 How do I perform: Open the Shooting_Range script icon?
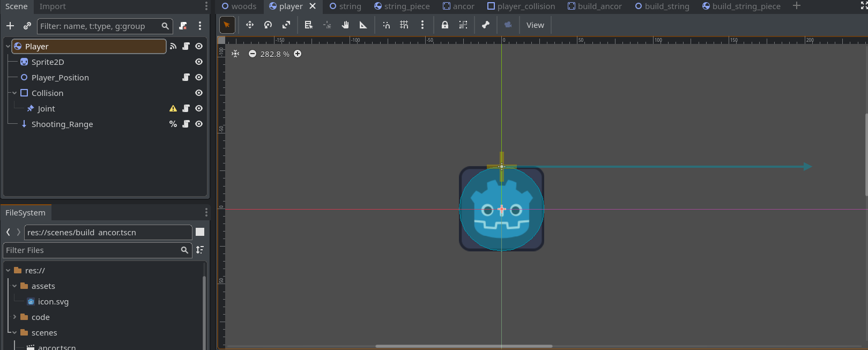click(x=186, y=124)
